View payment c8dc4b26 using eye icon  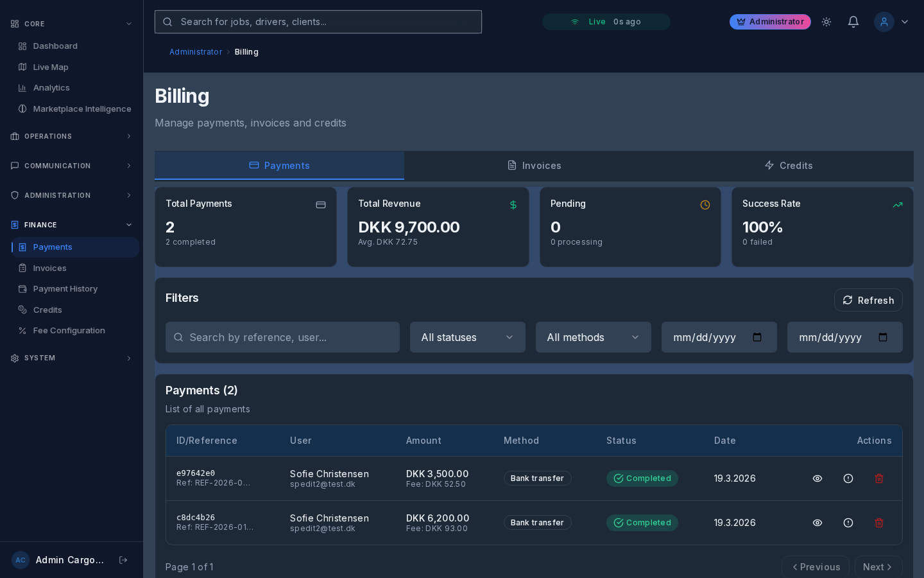point(817,523)
